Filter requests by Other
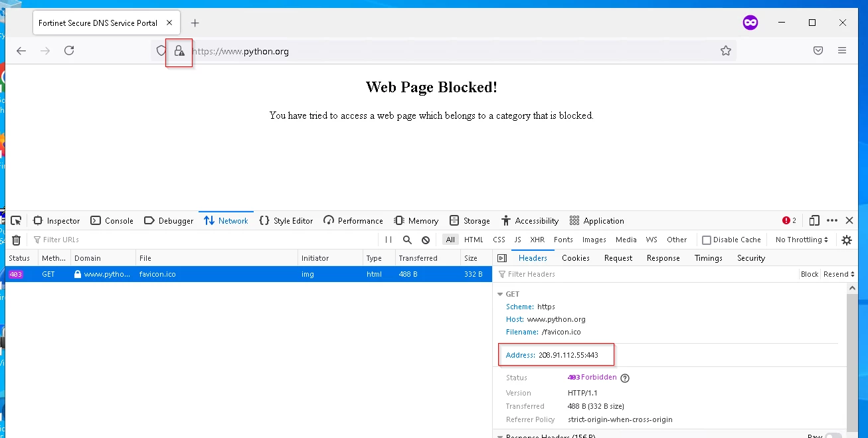The image size is (868, 438). point(677,240)
